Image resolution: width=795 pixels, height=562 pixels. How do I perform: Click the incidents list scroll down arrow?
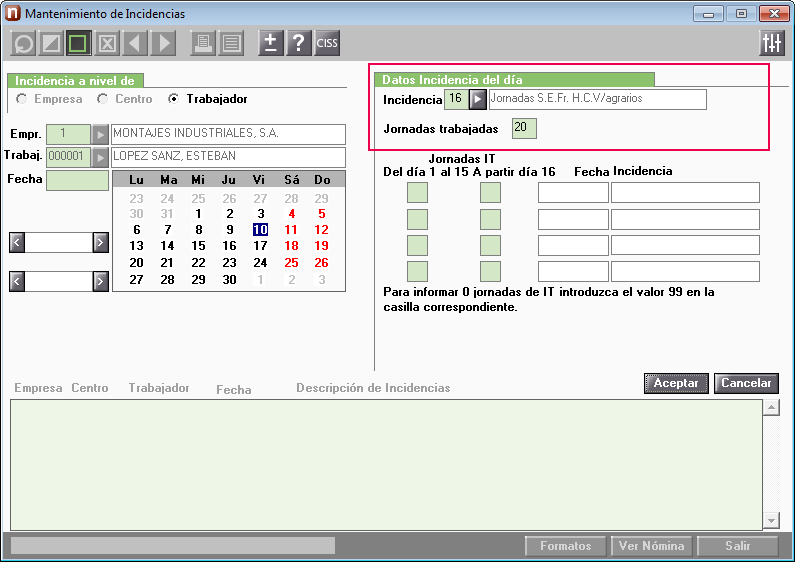pos(771,520)
